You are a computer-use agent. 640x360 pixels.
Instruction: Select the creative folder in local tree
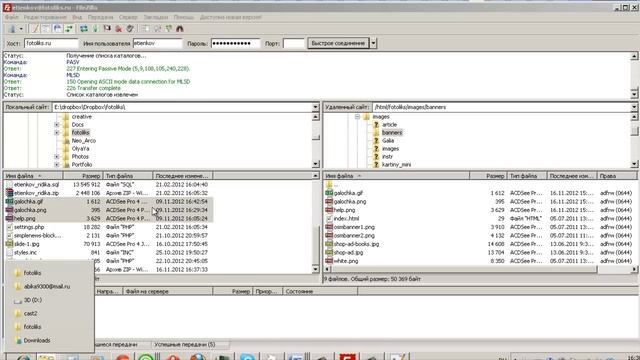point(82,117)
